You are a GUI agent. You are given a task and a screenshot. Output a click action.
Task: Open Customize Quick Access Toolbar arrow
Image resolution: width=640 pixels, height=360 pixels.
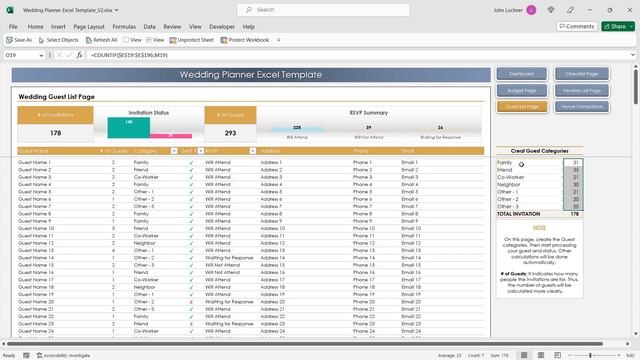pyautogui.click(x=278, y=40)
